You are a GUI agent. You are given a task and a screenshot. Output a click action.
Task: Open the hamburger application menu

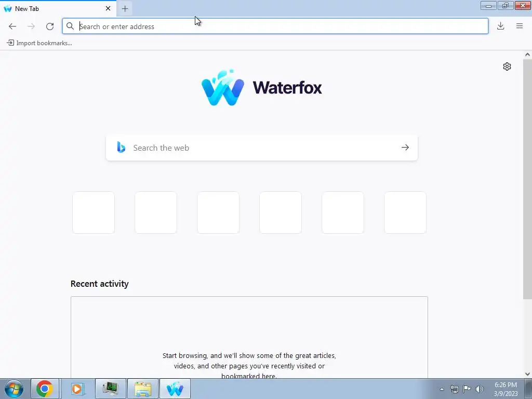[520, 26]
